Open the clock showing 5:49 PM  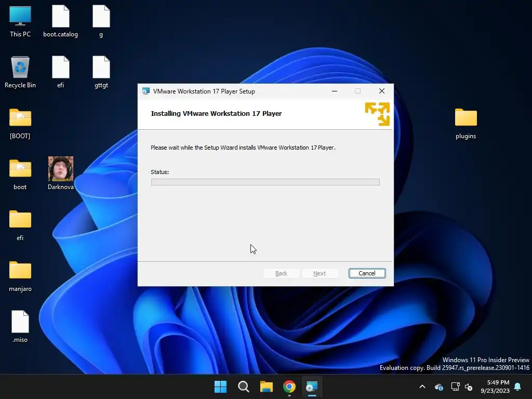pos(495,387)
